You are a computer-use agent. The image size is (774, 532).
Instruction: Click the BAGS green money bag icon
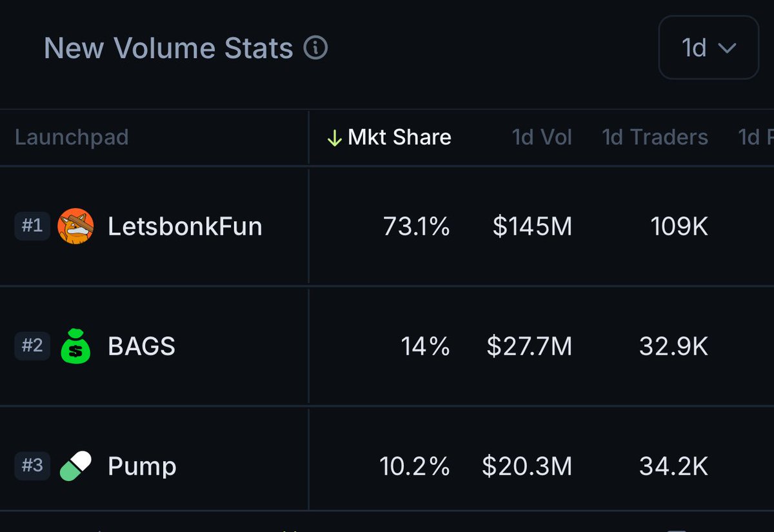[x=75, y=346]
